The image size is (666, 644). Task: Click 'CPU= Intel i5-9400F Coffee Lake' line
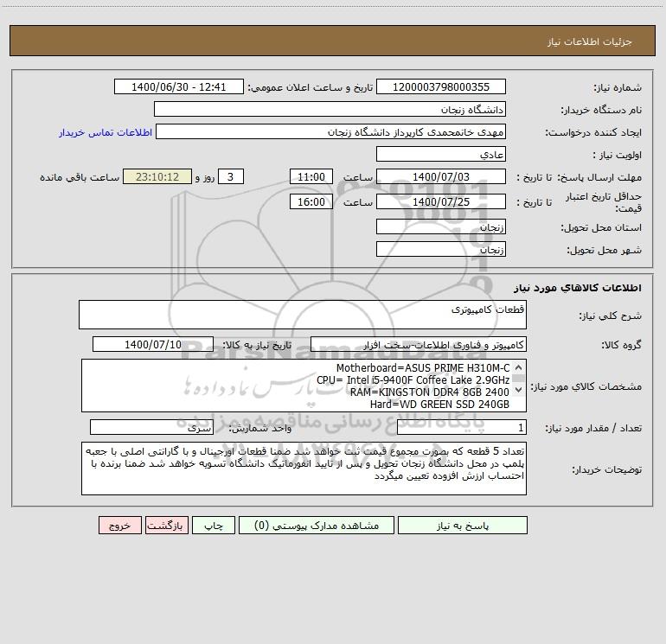coord(413,380)
